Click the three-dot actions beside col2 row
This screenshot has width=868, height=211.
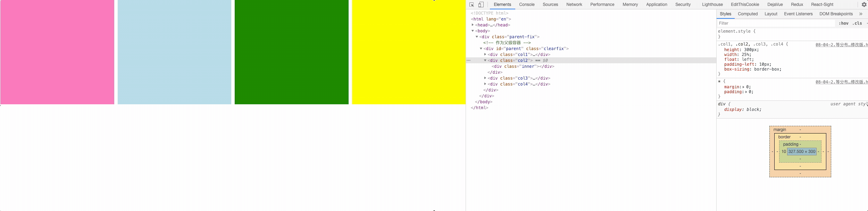point(468,60)
